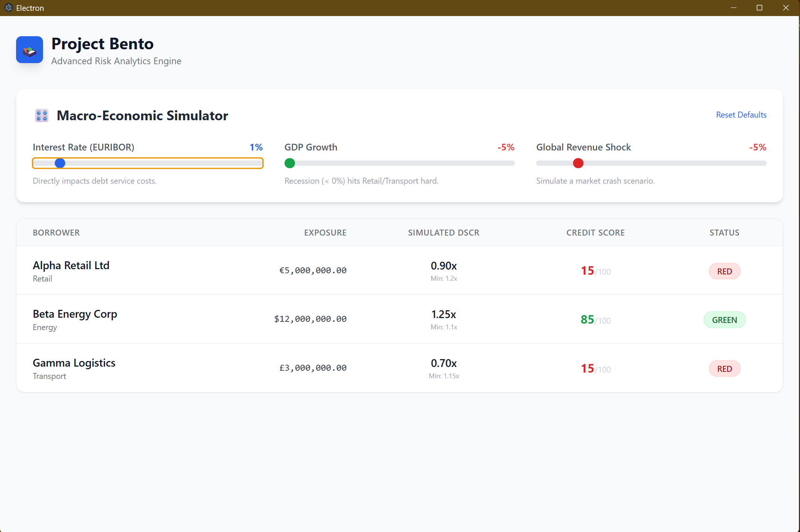This screenshot has height=532, width=800.
Task: Click the Electron icon in title bar
Action: click(x=9, y=8)
